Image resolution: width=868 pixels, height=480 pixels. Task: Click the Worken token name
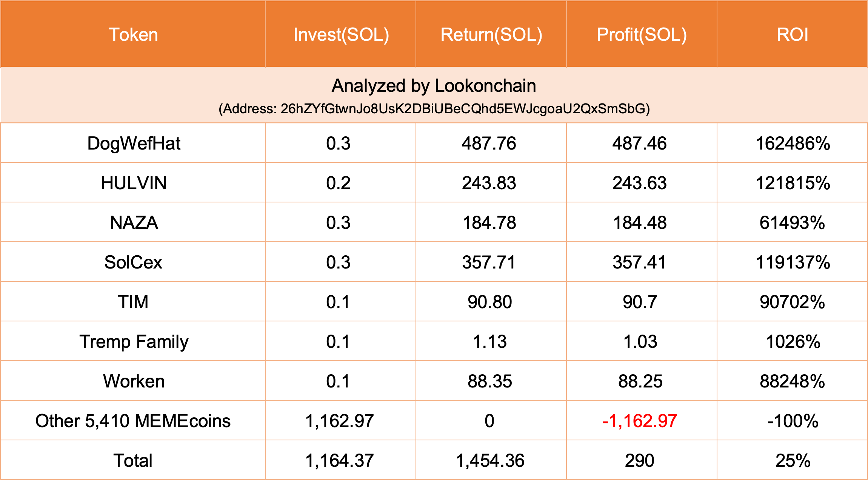coord(134,381)
